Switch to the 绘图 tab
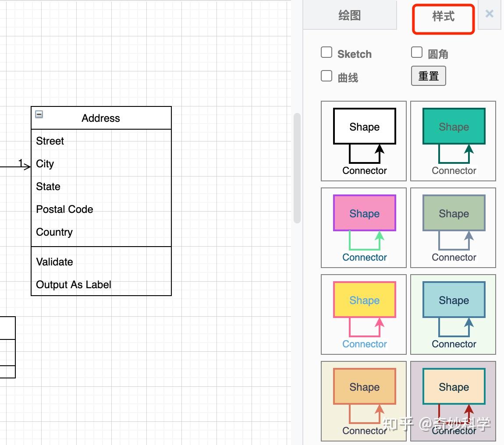Viewport: 504px width, 445px height. tap(350, 15)
